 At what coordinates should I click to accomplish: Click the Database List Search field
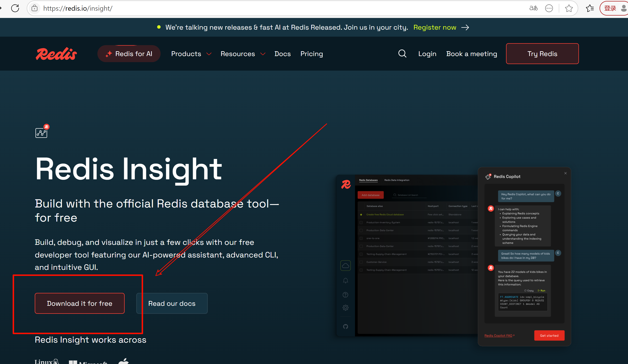pyautogui.click(x=409, y=195)
